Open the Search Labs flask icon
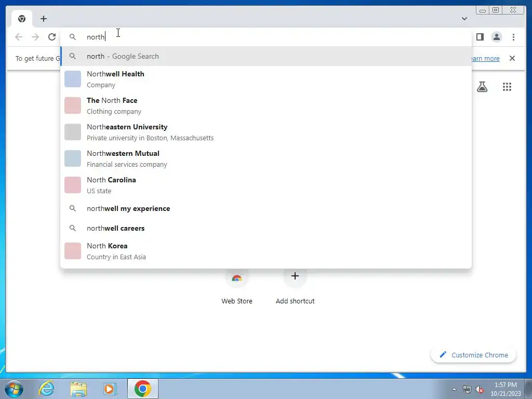 (x=482, y=87)
